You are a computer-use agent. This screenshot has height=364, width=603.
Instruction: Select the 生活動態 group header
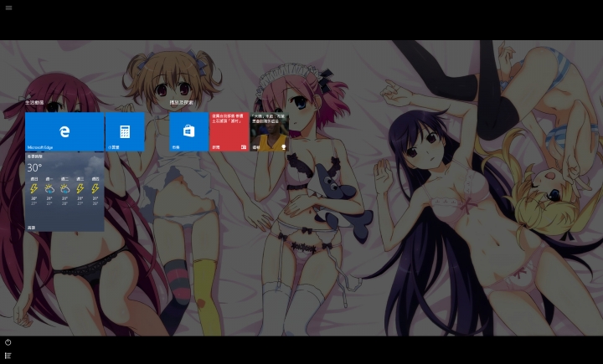(x=34, y=103)
